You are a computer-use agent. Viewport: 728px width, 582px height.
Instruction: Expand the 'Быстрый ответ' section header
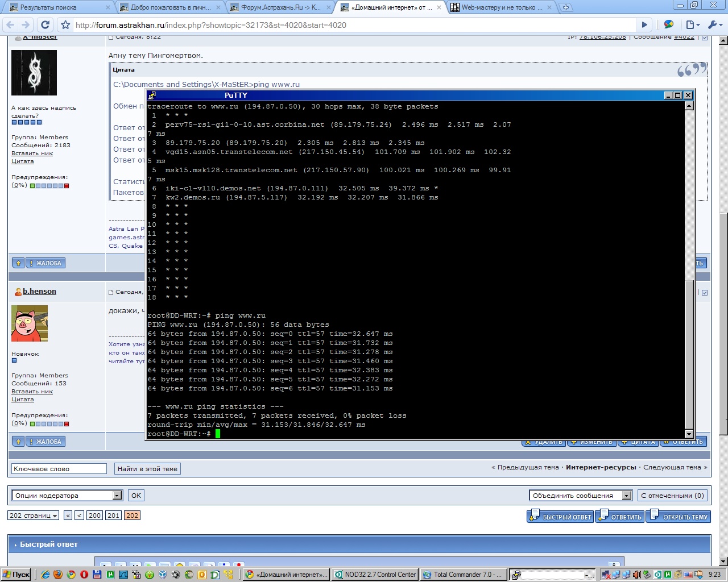359,544
